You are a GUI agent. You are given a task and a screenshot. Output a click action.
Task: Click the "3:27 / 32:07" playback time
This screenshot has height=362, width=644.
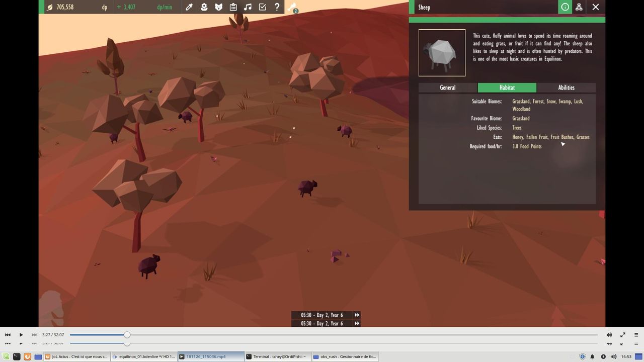coord(53,335)
